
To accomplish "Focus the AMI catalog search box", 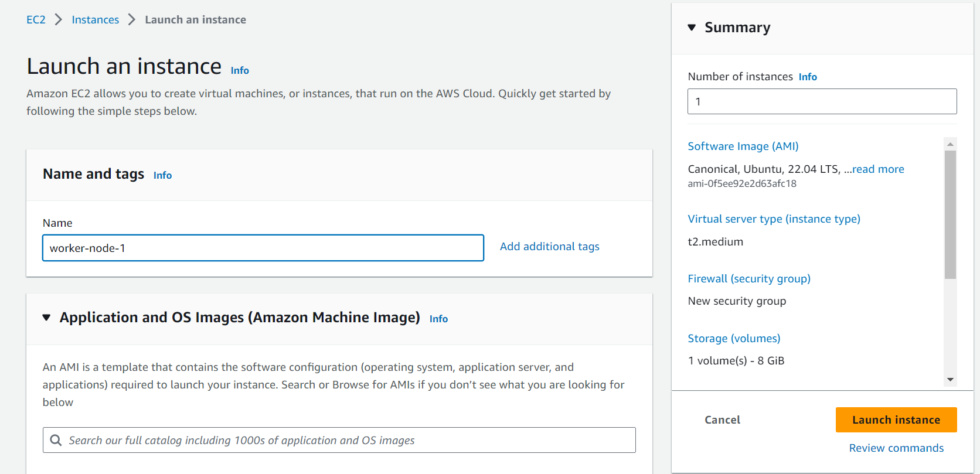I will [x=346, y=440].
